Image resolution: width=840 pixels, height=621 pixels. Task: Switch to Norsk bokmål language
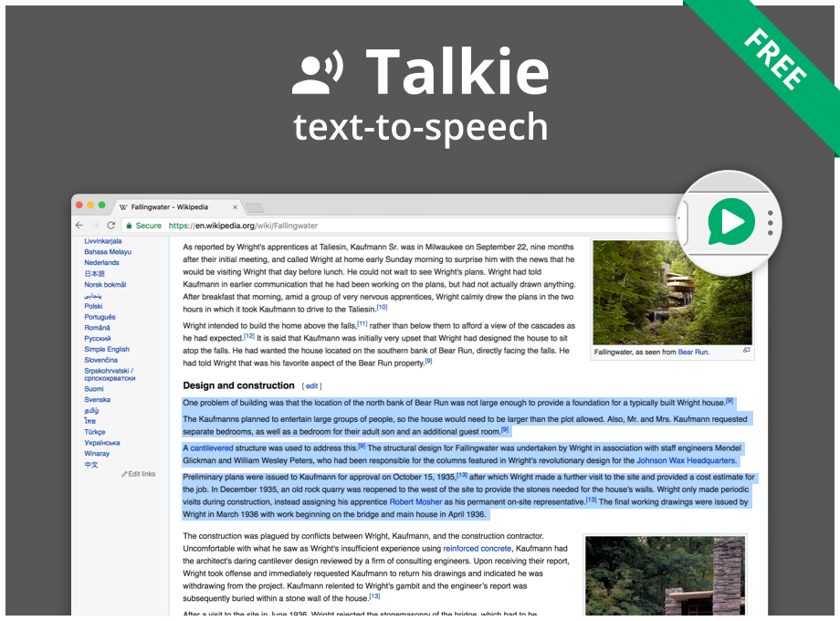click(105, 285)
